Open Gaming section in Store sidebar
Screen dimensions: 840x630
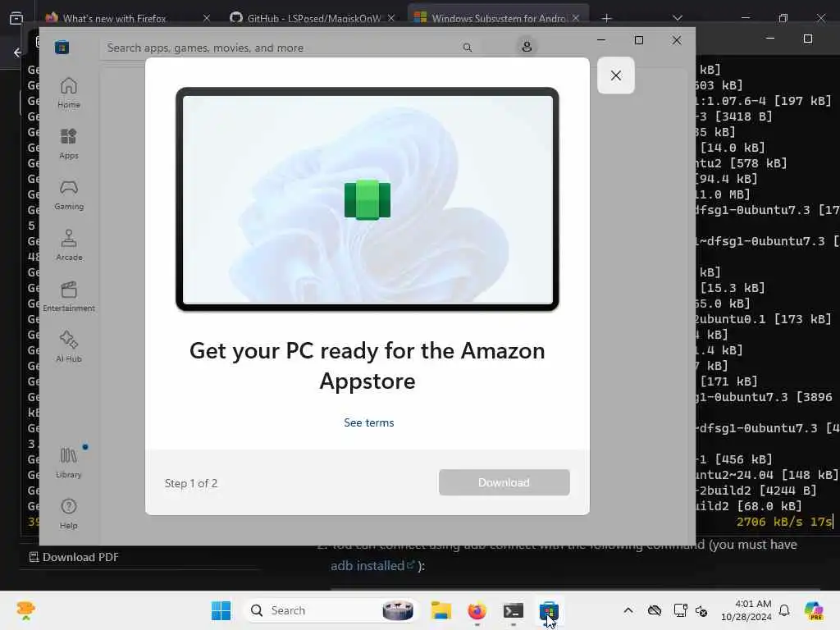tap(69, 194)
